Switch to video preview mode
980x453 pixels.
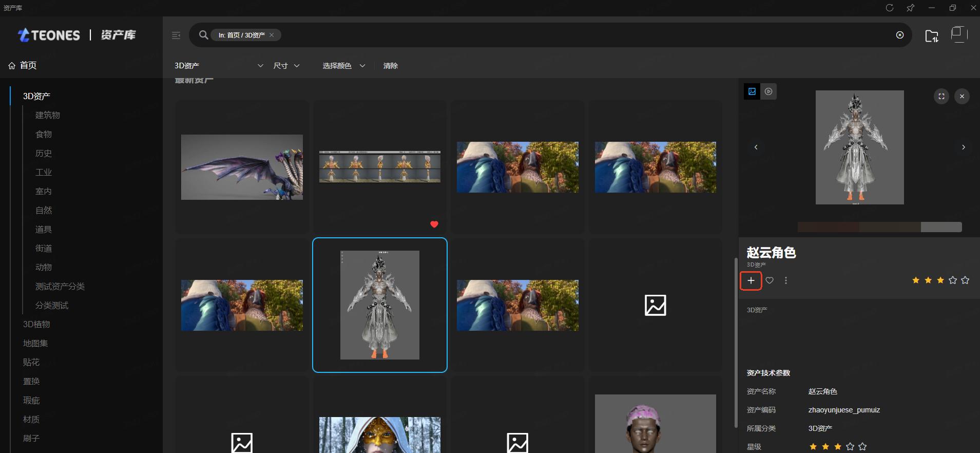pos(768,91)
